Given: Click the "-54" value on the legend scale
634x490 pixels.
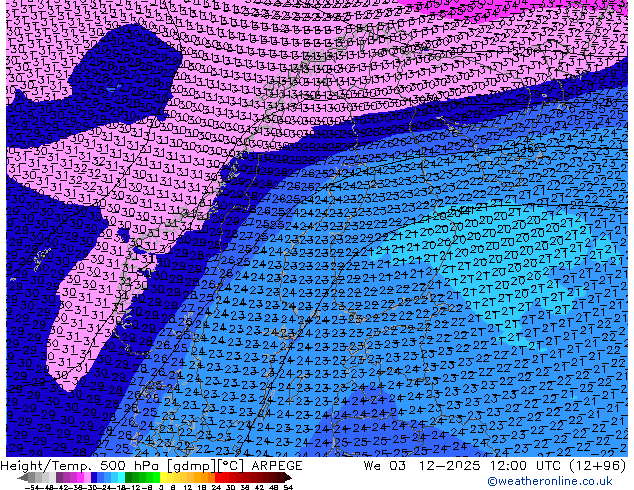Looking at the screenshot, I should coord(32,488).
